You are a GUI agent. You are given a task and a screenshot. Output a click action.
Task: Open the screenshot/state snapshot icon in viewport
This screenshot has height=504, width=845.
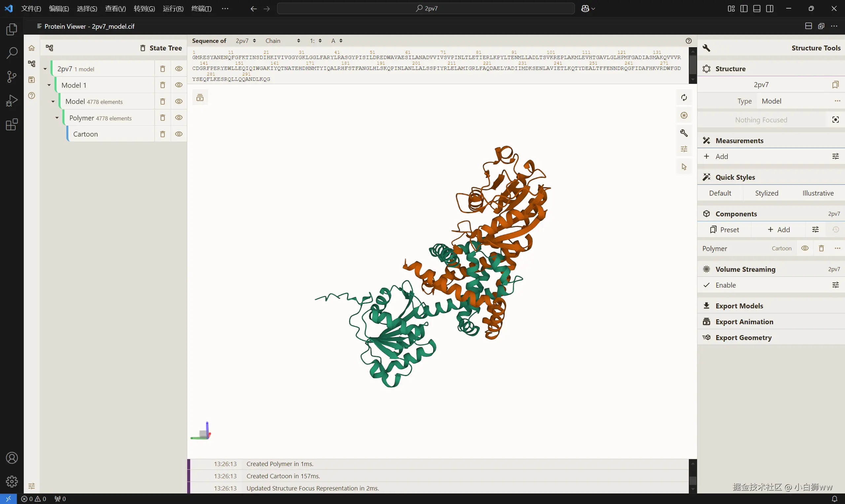pyautogui.click(x=684, y=115)
